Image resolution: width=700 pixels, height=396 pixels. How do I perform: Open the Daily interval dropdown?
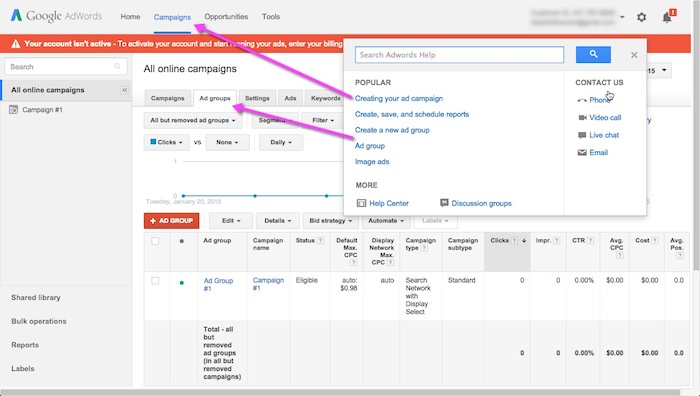click(x=281, y=142)
